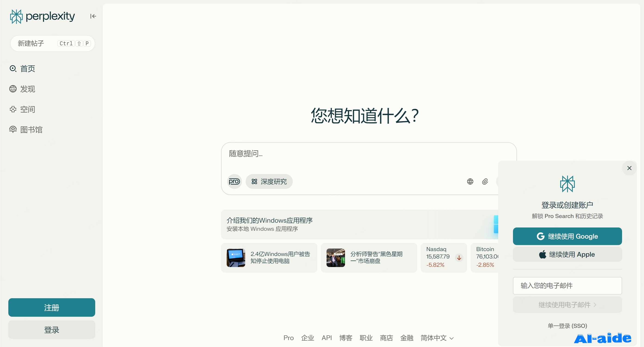Open 商店 store footer link
The image size is (644, 347).
(x=386, y=338)
